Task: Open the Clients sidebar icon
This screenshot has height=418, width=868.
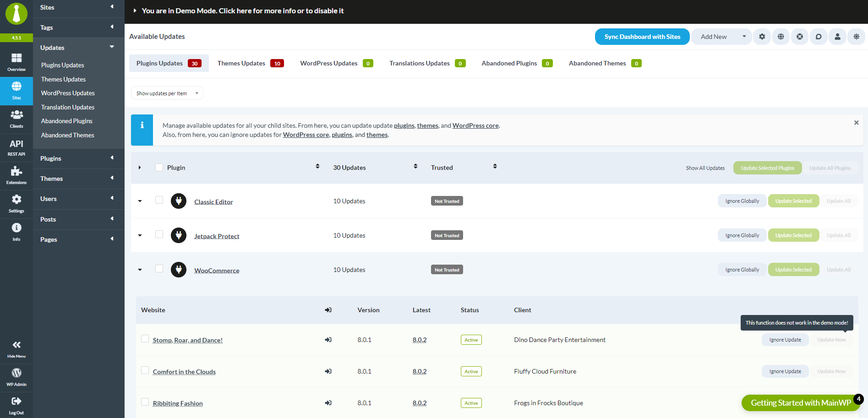Action: [16, 119]
